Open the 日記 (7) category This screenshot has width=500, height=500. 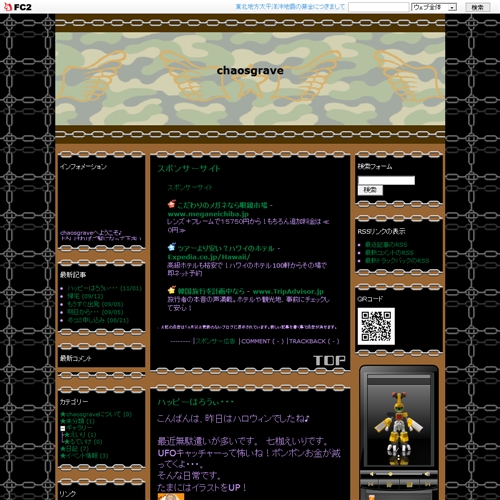point(74,449)
